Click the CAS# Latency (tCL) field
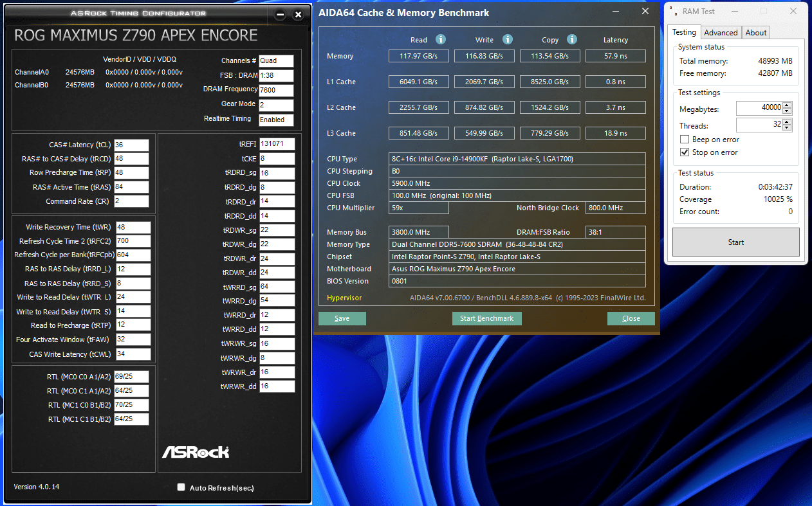Screen dimensions: 812x506 point(131,145)
